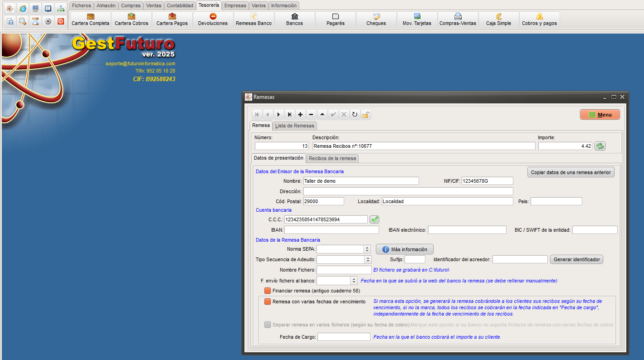Viewport: 644px width, 360px height.
Task: Click Copiar datos de una remesa anterior
Action: [571, 172]
